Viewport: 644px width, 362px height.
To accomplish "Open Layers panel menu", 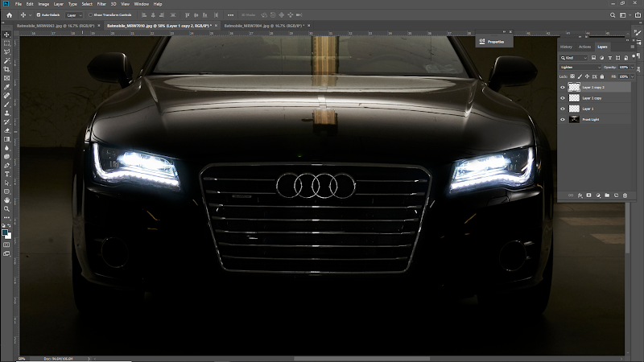I will coord(632,47).
